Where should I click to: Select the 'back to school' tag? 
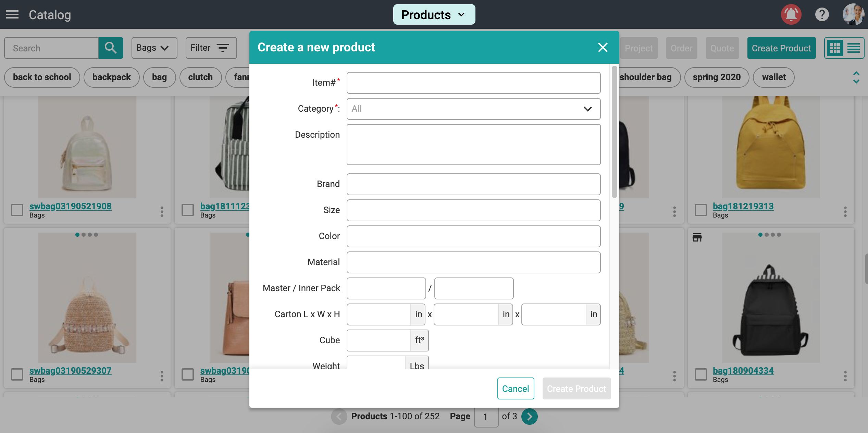tap(42, 77)
